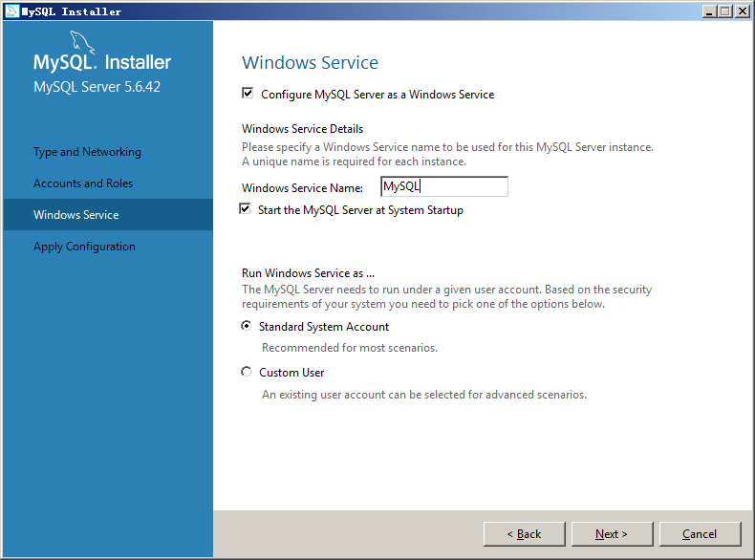This screenshot has width=755, height=560.
Task: Click the Windows Service page heading
Action: click(310, 63)
